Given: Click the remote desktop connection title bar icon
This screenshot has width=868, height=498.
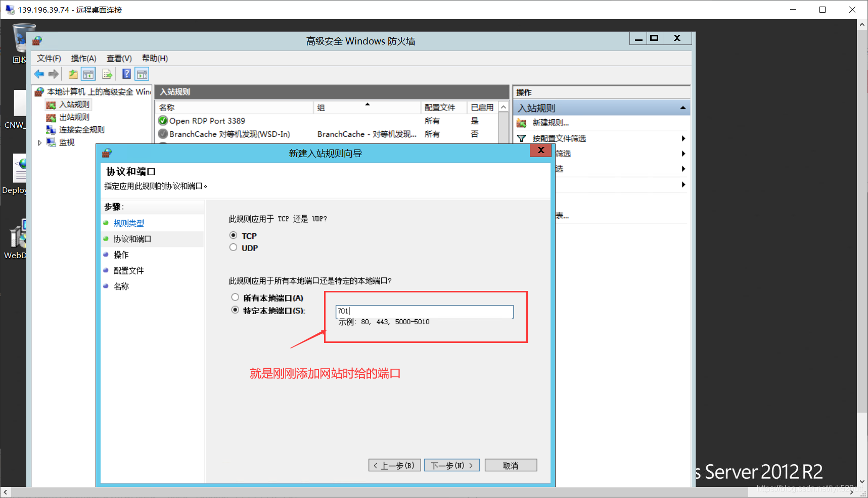Looking at the screenshot, I should click(x=10, y=10).
